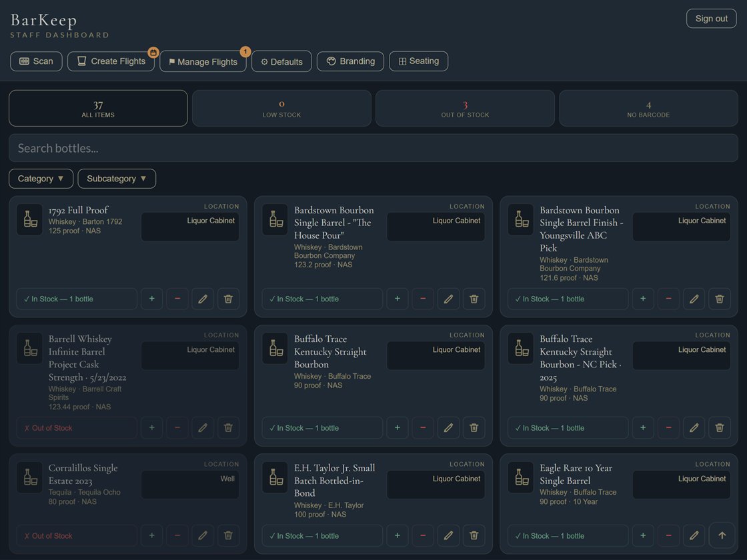747x560 pixels.
Task: Edit the Bardstown "The House Pour" entry
Action: pyautogui.click(x=448, y=299)
